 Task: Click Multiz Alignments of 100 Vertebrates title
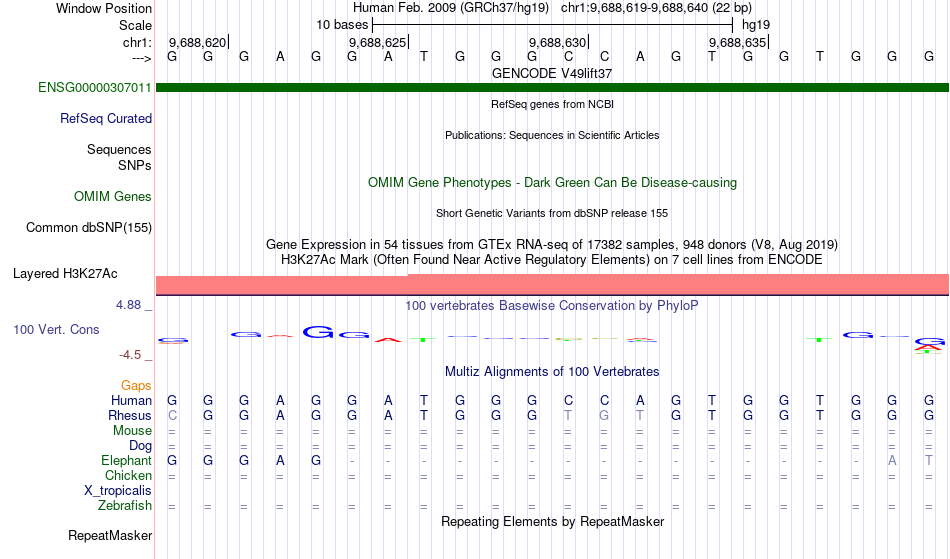pos(552,372)
